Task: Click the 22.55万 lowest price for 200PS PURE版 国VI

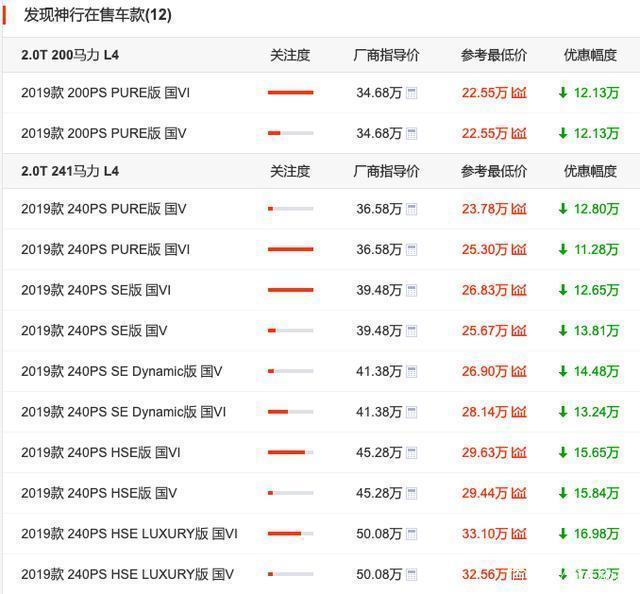Action: (x=484, y=93)
